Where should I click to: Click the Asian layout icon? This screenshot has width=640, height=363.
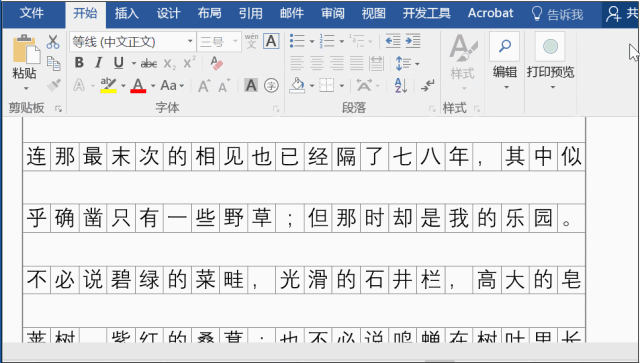364,85
